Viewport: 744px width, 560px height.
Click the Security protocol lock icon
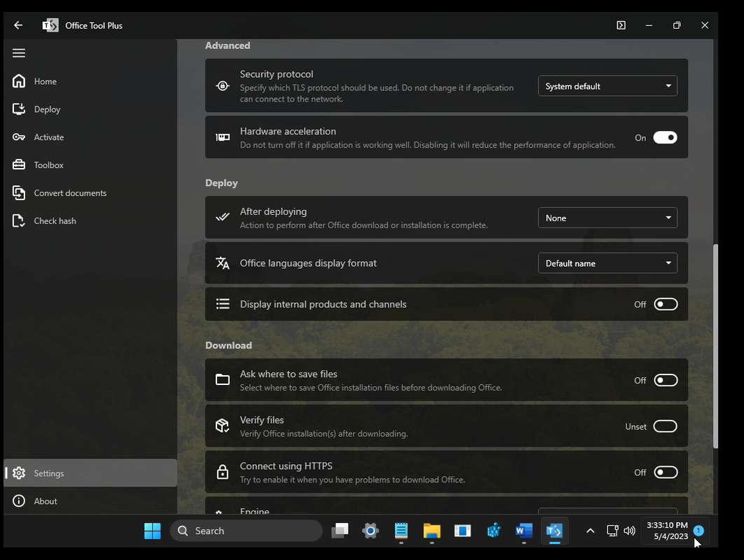(223, 86)
